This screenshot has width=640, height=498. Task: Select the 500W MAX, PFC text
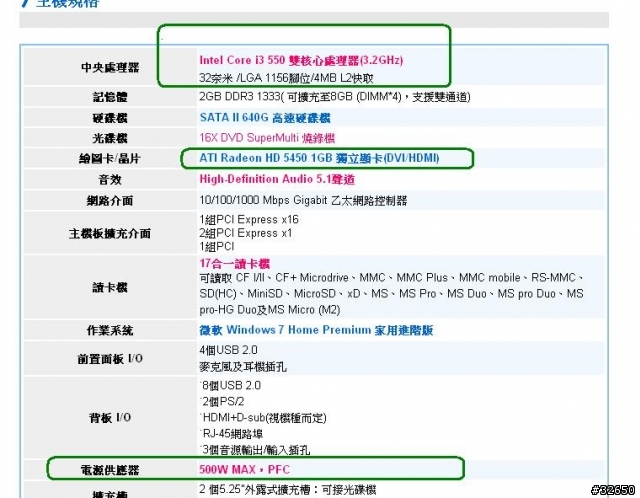244,469
